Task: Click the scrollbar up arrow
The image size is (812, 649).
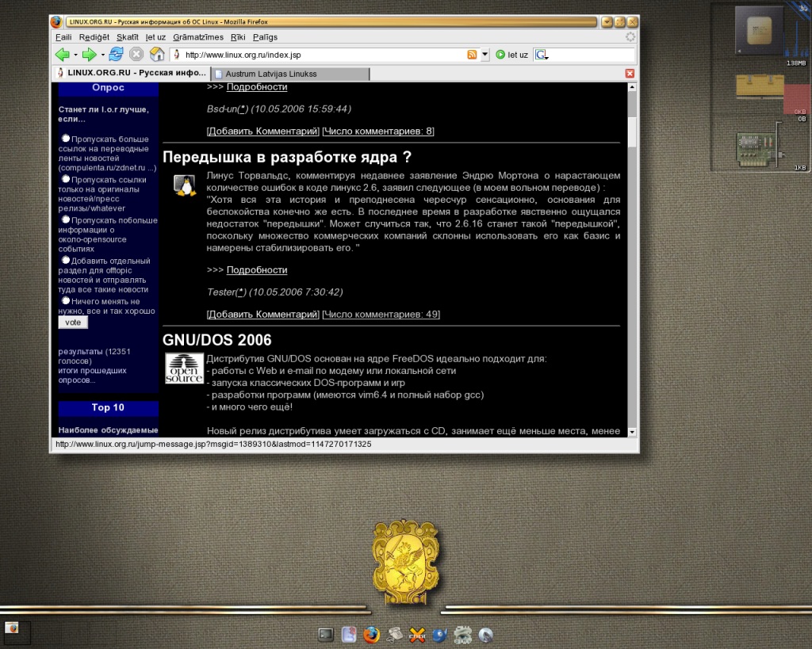Action: (632, 87)
